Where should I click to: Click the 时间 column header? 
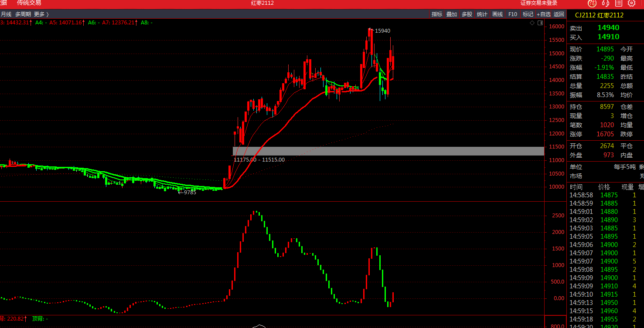click(x=576, y=187)
